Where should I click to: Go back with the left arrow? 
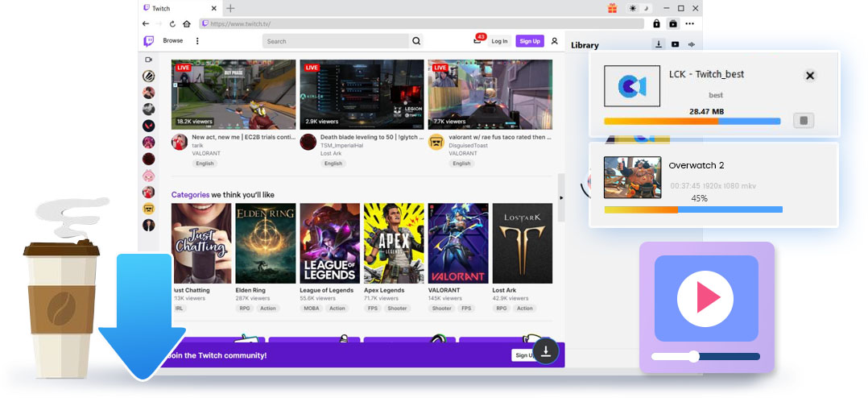[x=146, y=24]
